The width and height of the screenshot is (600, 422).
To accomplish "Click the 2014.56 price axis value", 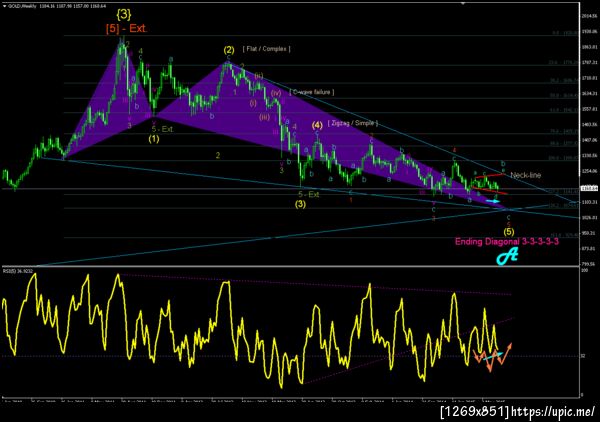I will coord(590,16).
